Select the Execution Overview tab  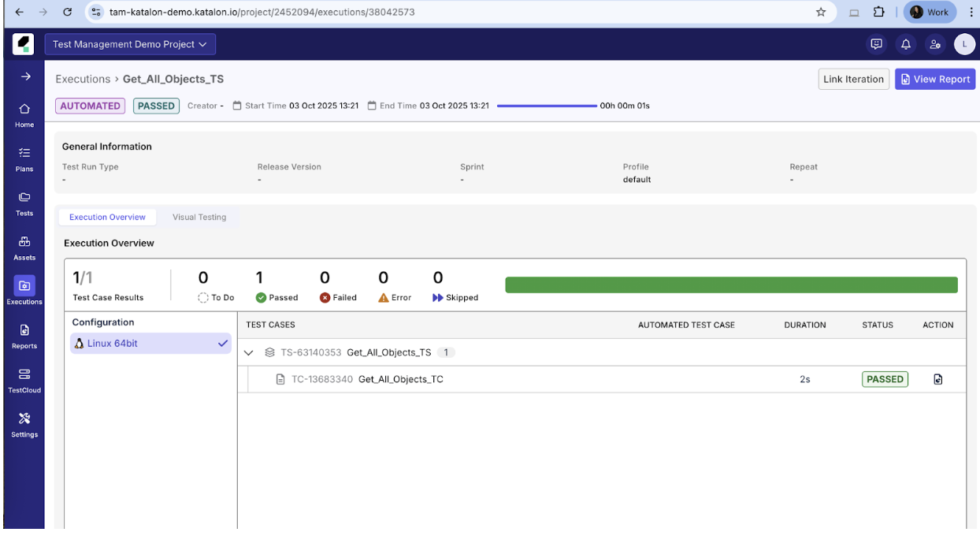tap(107, 217)
